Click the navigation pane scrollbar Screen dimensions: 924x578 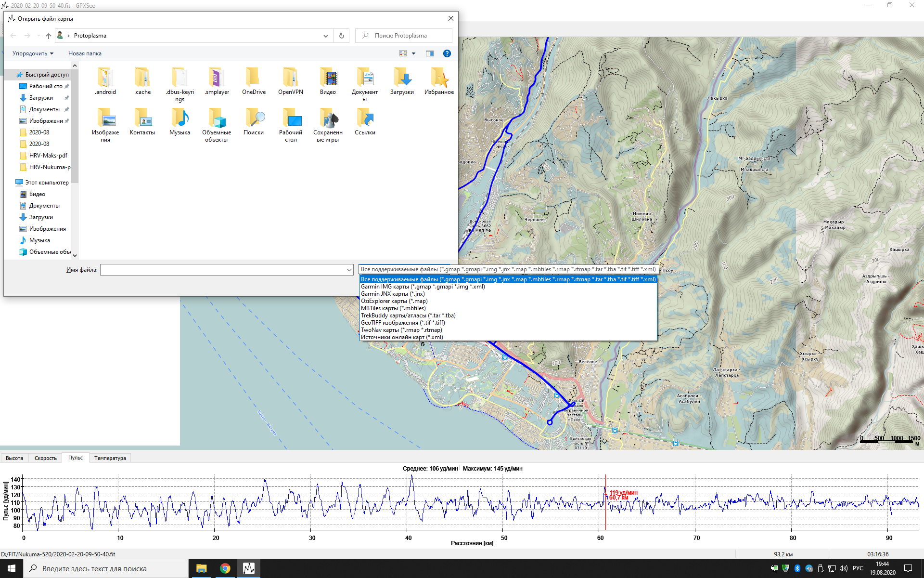(75, 125)
